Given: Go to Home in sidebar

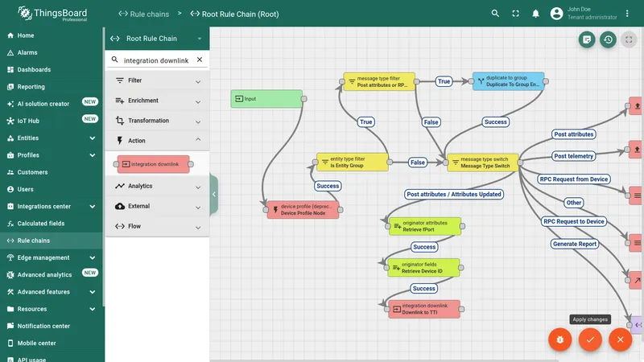Looking at the screenshot, I should click(52, 35).
